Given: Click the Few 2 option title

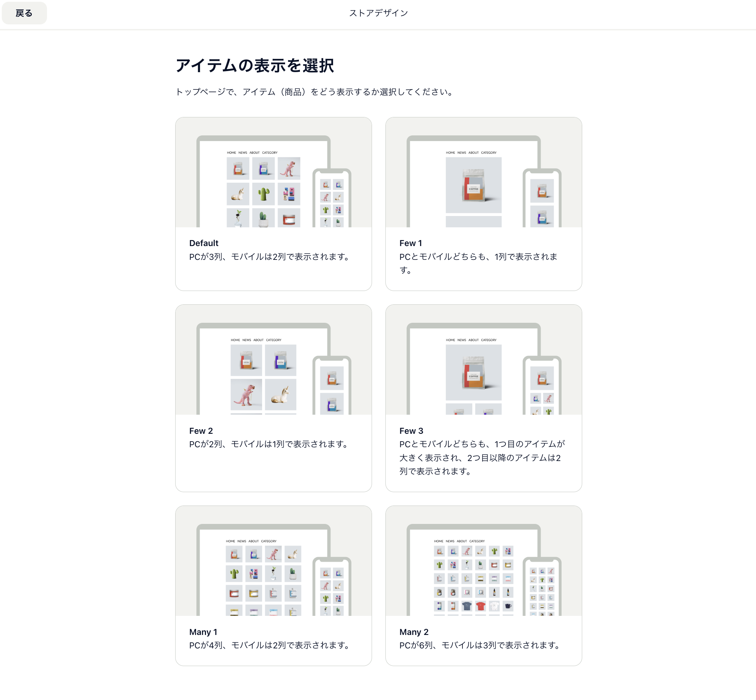Looking at the screenshot, I should pyautogui.click(x=201, y=431).
